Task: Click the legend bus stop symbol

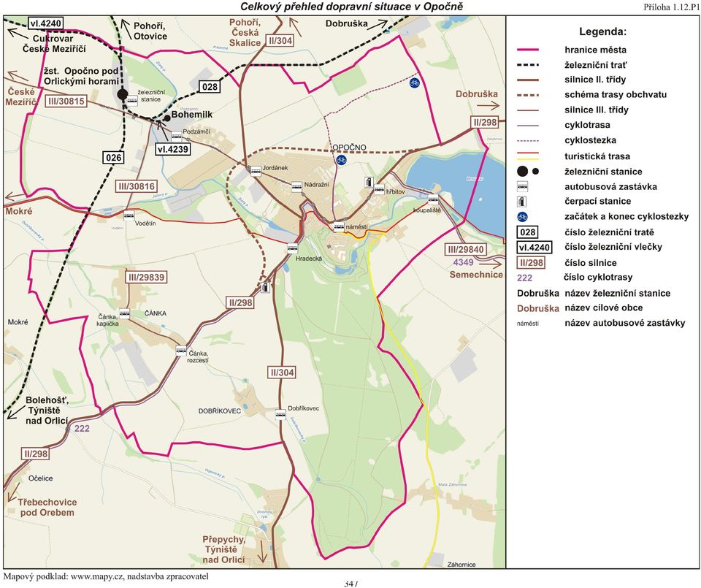Action: (523, 186)
